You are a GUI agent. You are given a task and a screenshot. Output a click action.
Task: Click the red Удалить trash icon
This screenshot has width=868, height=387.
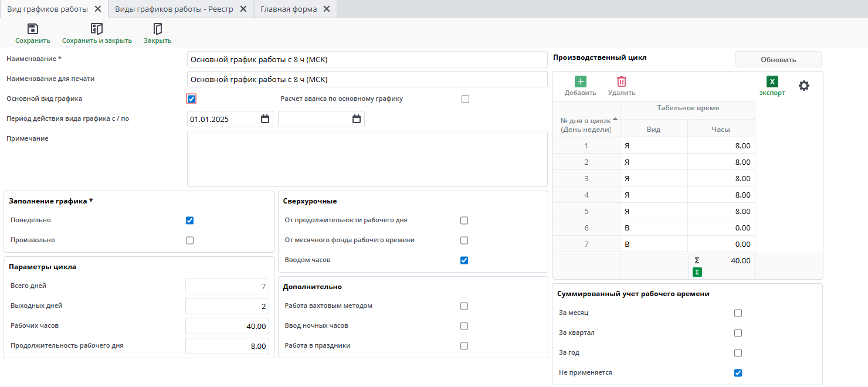(622, 82)
